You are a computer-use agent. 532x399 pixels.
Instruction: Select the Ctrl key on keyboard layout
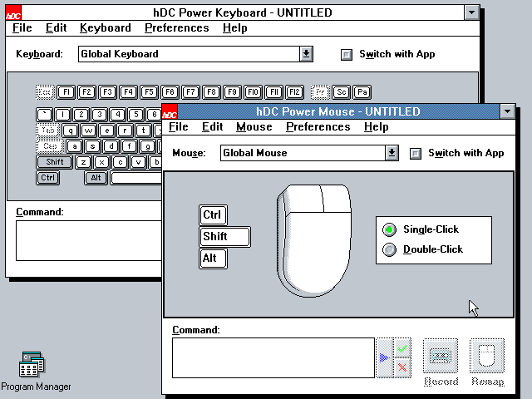[47, 178]
